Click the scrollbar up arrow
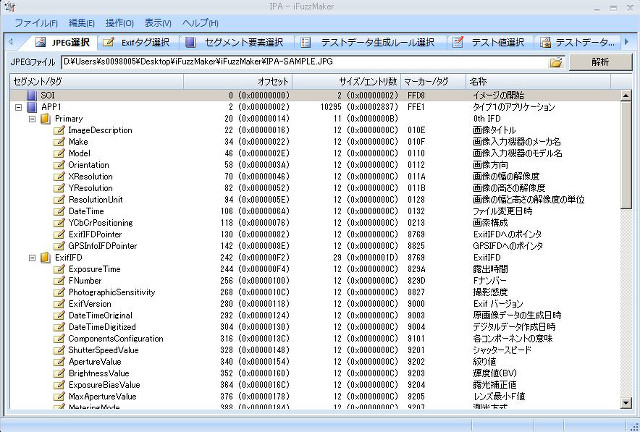The image size is (640, 432). [626, 96]
